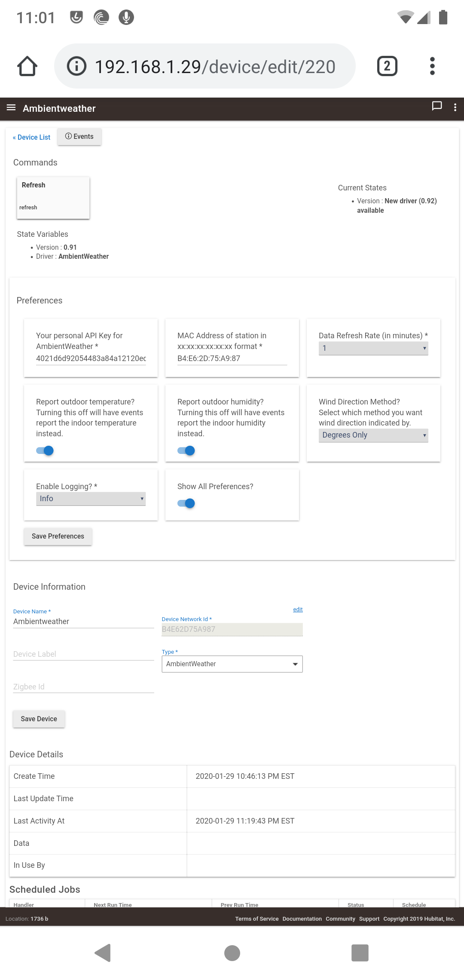Click the edit link for Network Id

(x=298, y=609)
